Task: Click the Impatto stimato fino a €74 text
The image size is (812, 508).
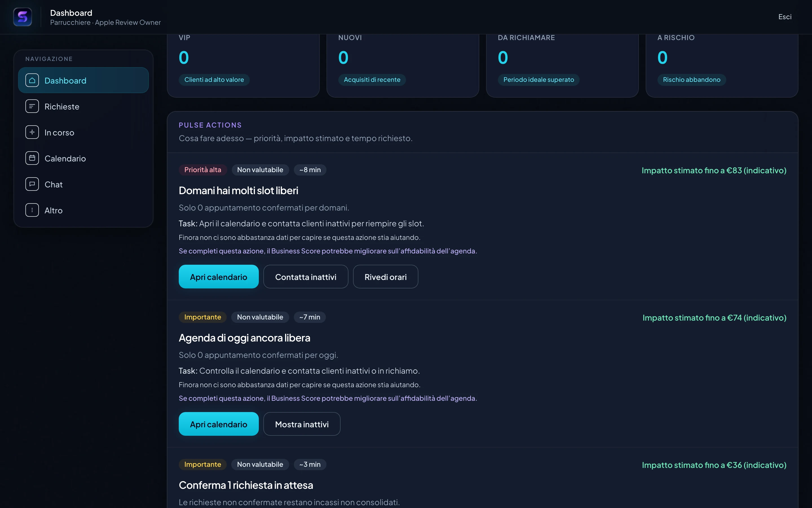Action: click(x=714, y=317)
